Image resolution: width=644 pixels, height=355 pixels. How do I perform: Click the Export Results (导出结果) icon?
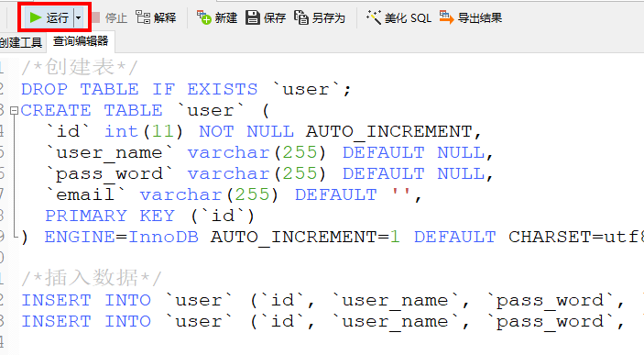pyautogui.click(x=446, y=17)
